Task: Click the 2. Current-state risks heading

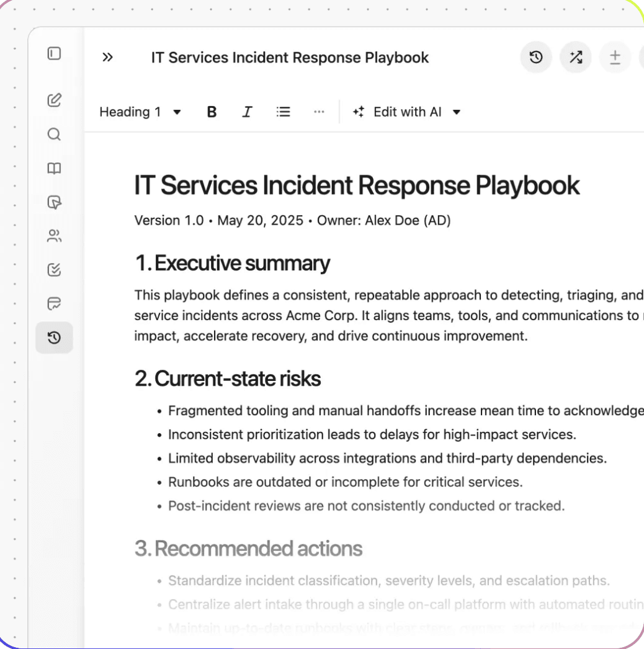Action: point(228,378)
